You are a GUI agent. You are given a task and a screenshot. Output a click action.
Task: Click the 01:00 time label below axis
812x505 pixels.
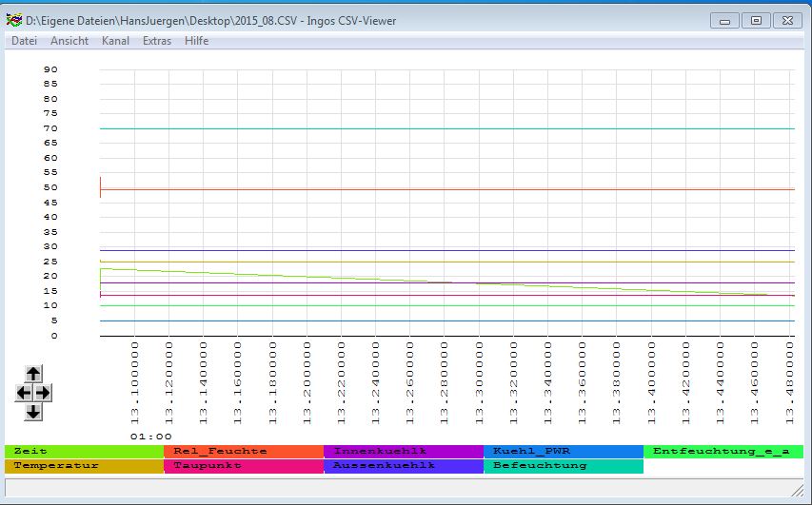pyautogui.click(x=150, y=437)
